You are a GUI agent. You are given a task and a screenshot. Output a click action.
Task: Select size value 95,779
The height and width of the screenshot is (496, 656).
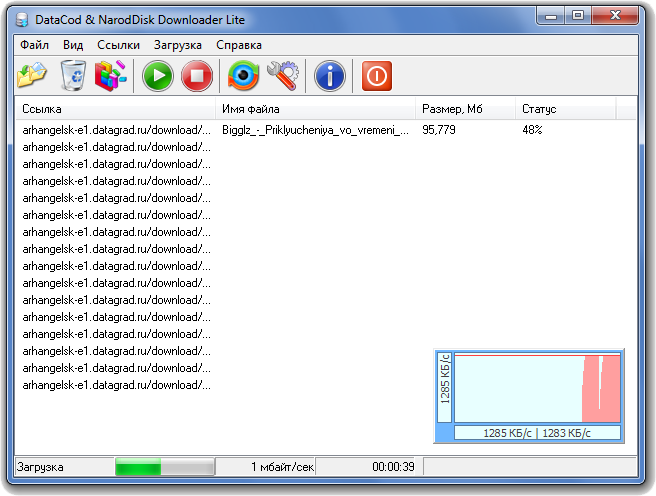[x=439, y=130]
